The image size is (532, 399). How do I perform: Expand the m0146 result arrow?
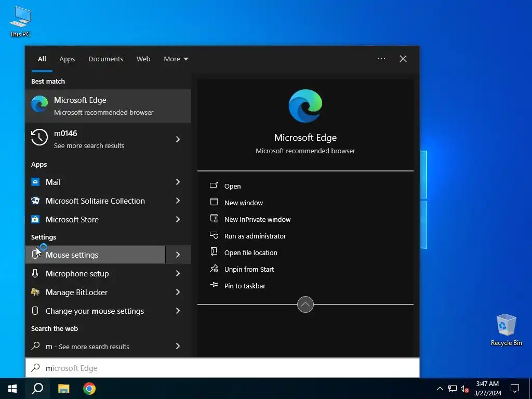(x=178, y=139)
